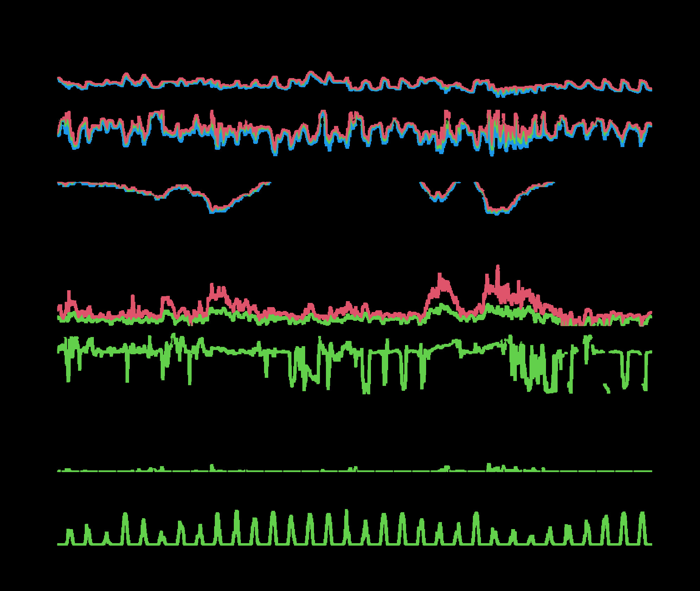Click the red-blue trace interrupted by gaps
Viewport: 700px width, 591px height.
pyautogui.click(x=306, y=198)
